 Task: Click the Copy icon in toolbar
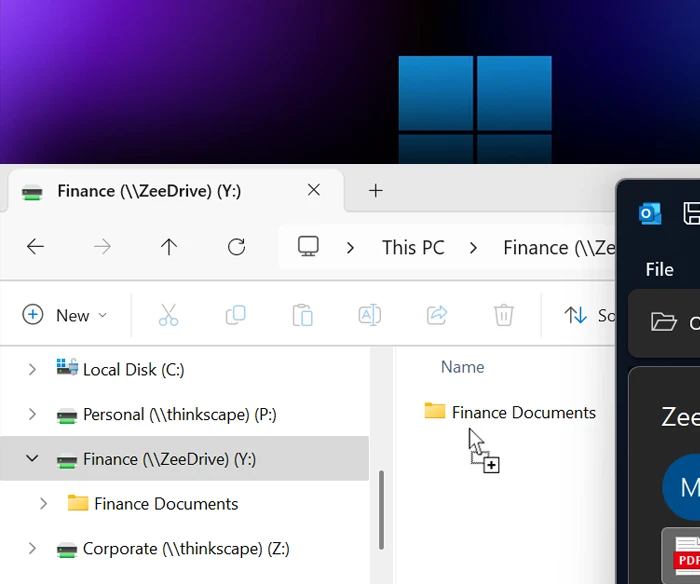coord(236,315)
